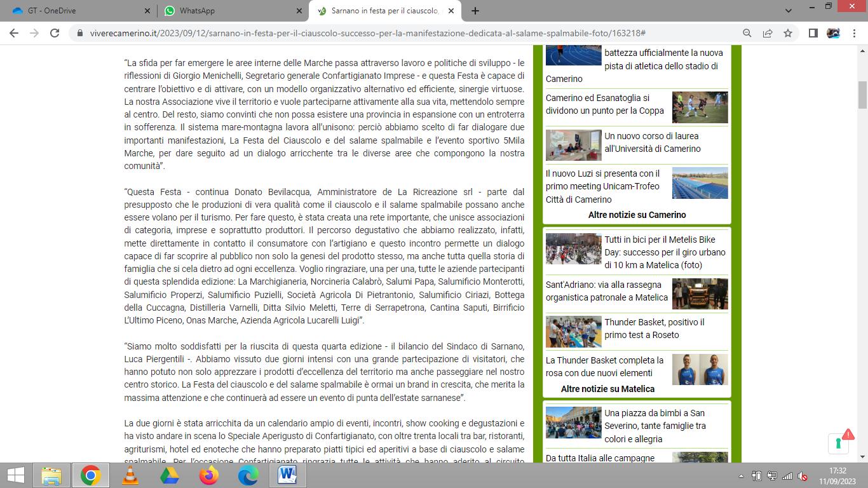Click the Metelis Bike Day thumbnail
The height and width of the screenshot is (488, 868).
tap(574, 248)
